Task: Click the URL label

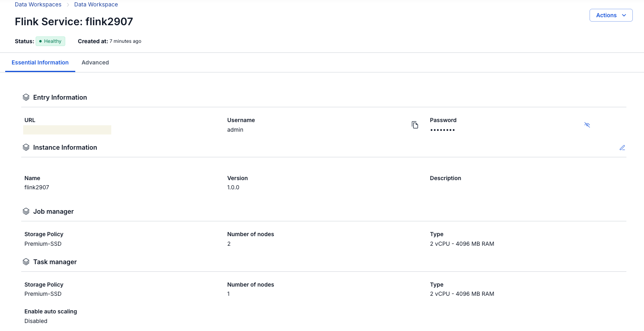Action: click(30, 120)
